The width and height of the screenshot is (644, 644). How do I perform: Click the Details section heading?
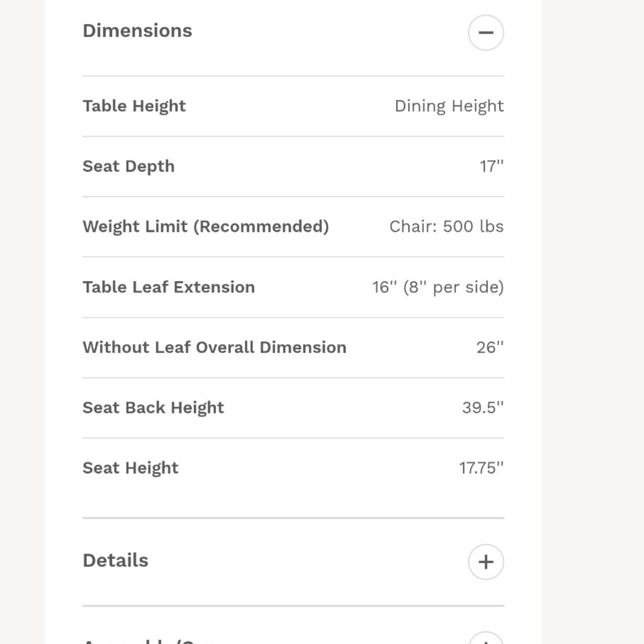pyautogui.click(x=115, y=560)
